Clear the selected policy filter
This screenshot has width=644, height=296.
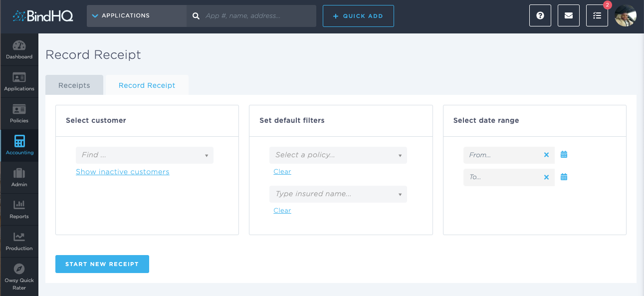(x=282, y=171)
